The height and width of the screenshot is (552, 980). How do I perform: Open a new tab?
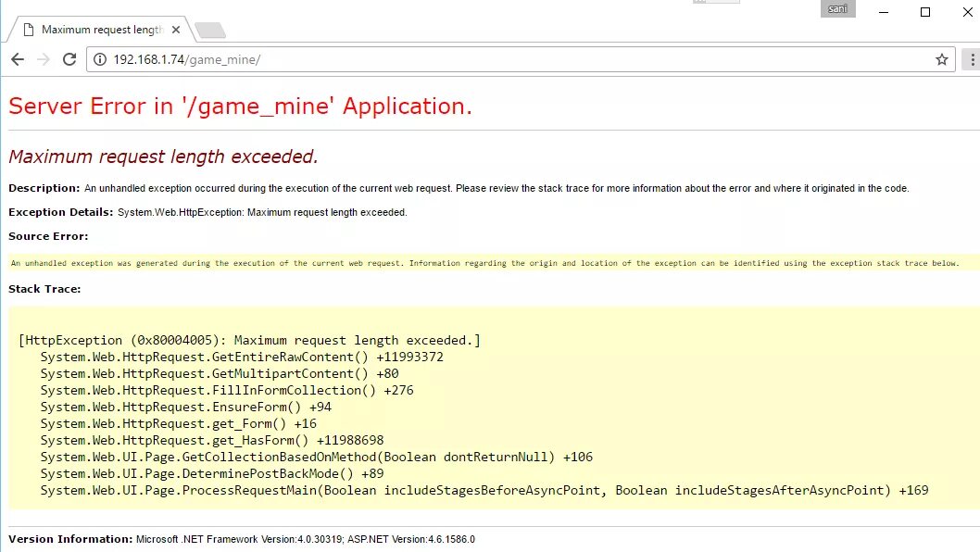pyautogui.click(x=210, y=31)
